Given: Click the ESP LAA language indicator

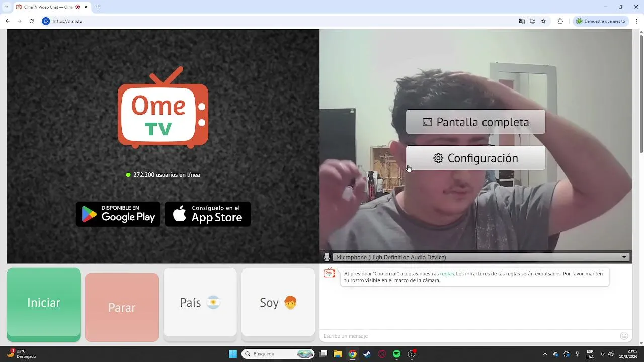Looking at the screenshot, I should coord(590,354).
